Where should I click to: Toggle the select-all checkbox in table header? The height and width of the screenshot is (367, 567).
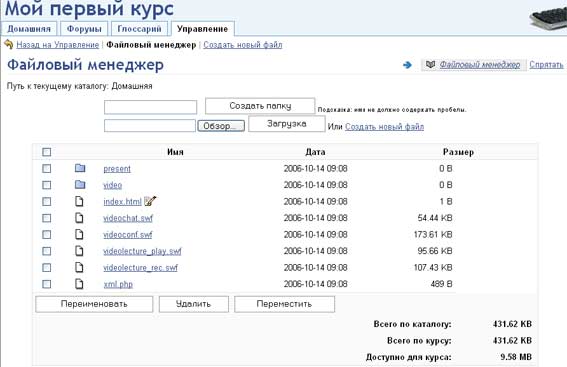click(47, 152)
